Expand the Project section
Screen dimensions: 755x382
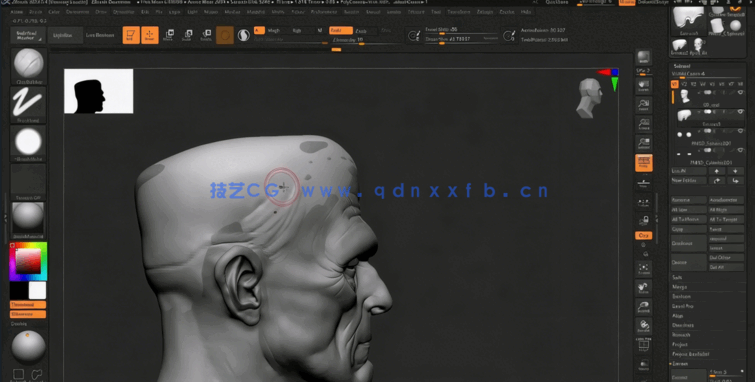680,344
